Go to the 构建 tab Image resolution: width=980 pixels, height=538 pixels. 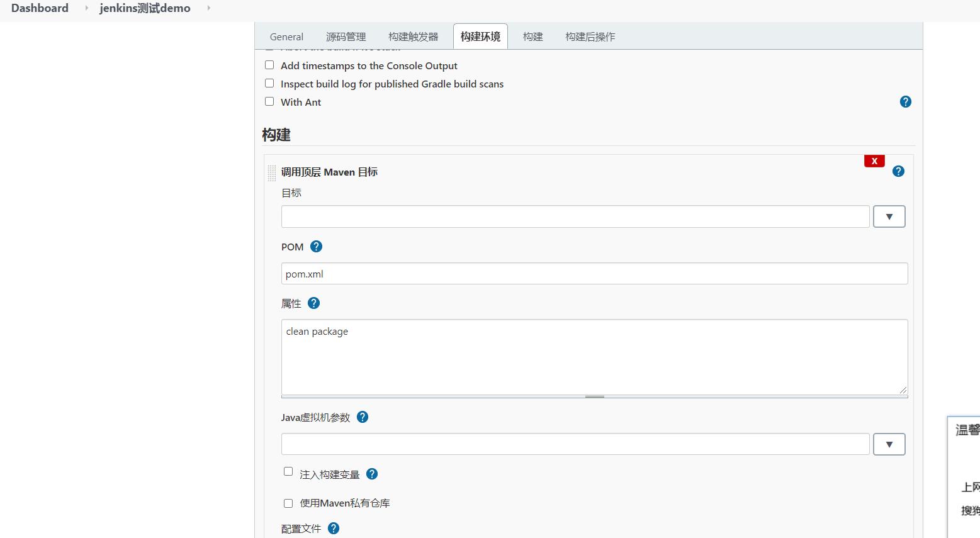pyautogui.click(x=532, y=36)
